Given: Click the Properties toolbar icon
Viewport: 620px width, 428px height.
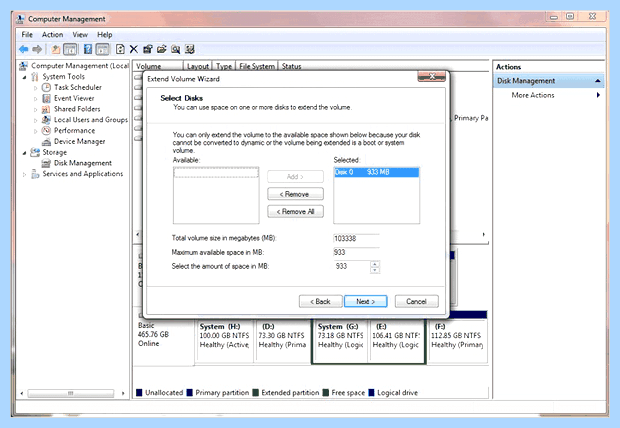Looking at the screenshot, I should tap(147, 49).
